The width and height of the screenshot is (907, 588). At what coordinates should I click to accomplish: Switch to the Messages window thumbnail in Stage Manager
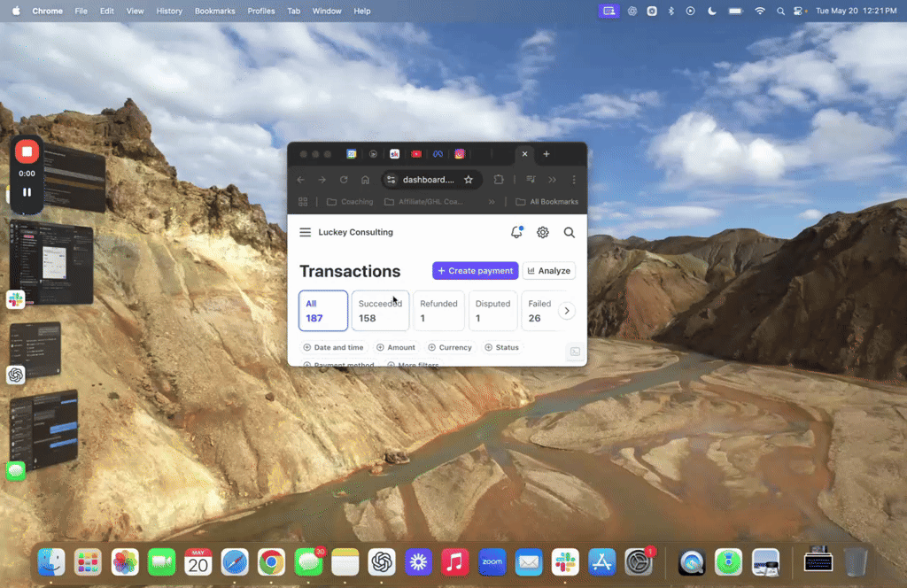43,430
